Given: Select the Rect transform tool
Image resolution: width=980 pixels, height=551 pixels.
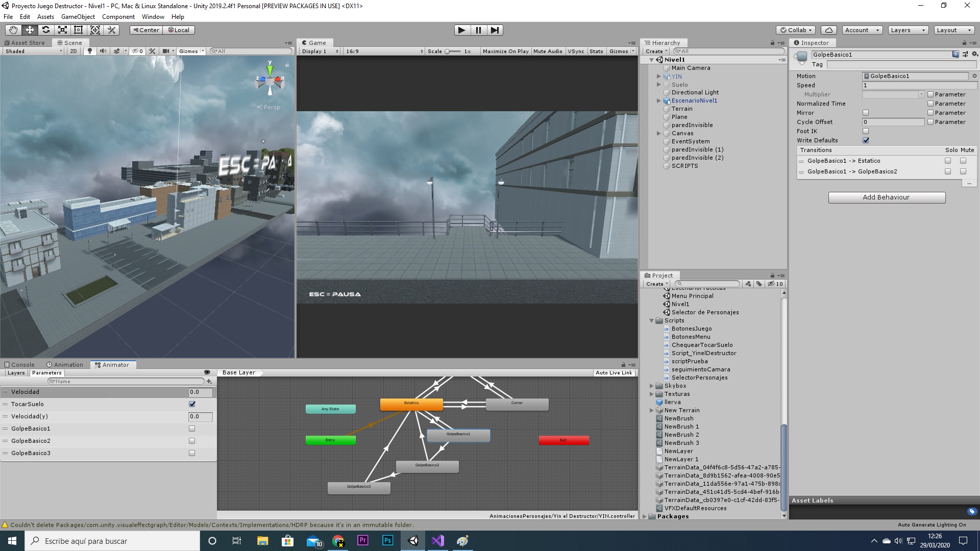Looking at the screenshot, I should (79, 30).
